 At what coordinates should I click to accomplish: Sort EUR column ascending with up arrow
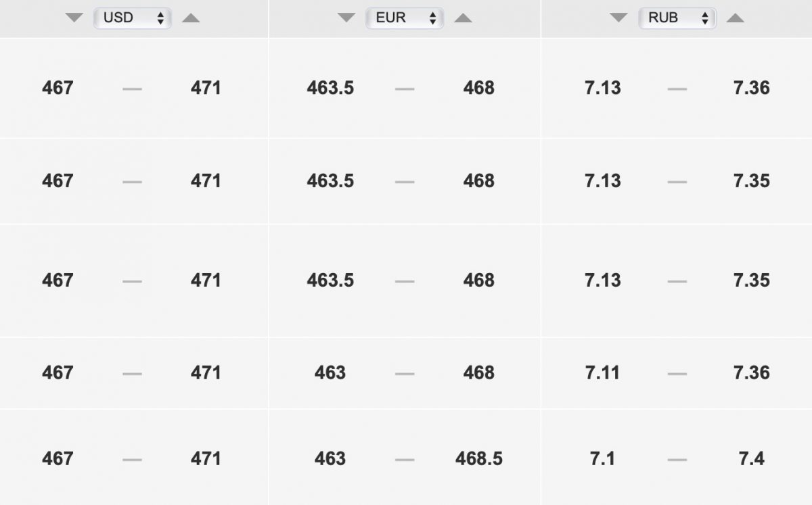click(463, 18)
